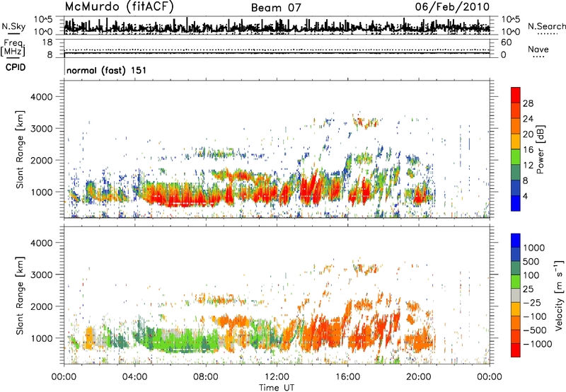Image resolution: width=566 pixels, height=392 pixels.
Task: Select the "12" label on Power colorbar
Action: [x=528, y=166]
